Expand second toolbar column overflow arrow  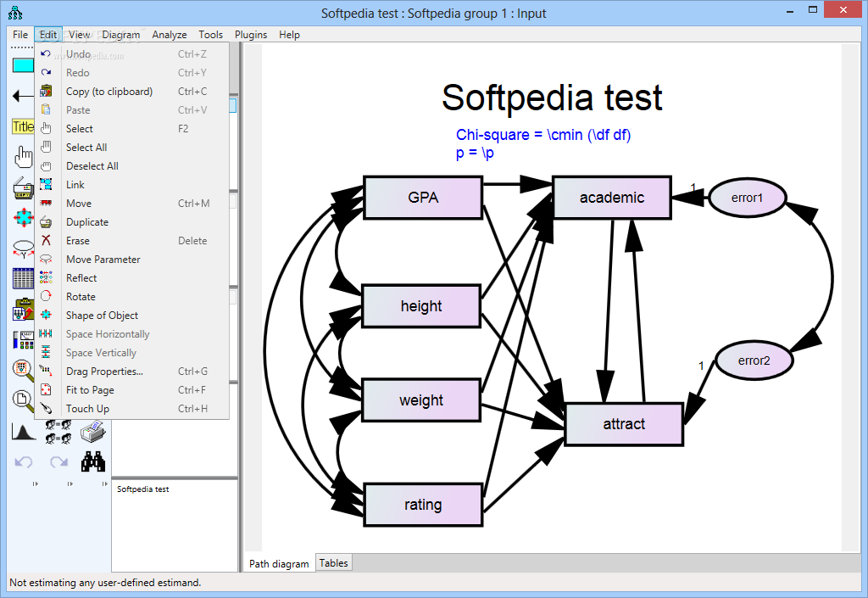(70, 484)
